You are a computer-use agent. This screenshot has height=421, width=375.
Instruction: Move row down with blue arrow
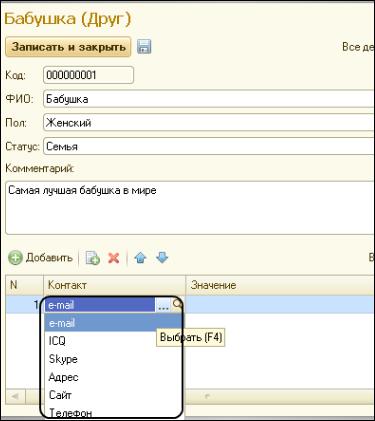click(x=162, y=258)
